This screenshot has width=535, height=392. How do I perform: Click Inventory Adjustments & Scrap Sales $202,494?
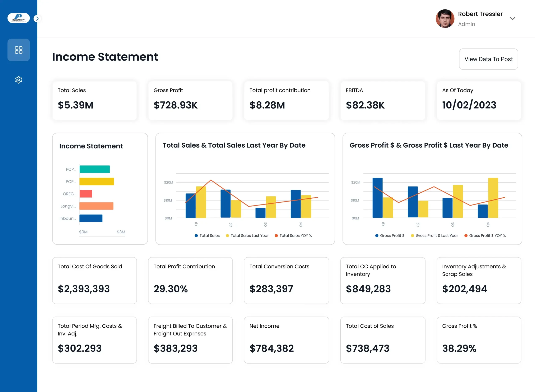pyautogui.click(x=465, y=289)
